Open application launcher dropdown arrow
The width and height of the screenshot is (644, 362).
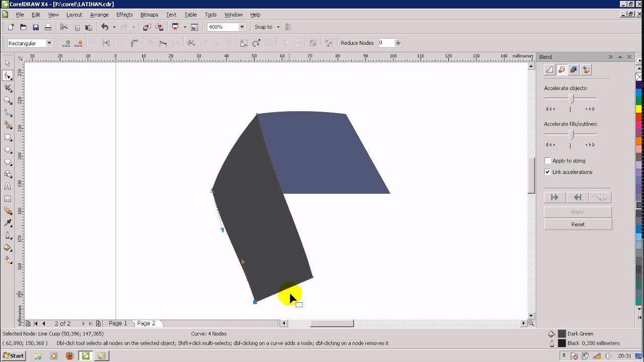click(185, 27)
